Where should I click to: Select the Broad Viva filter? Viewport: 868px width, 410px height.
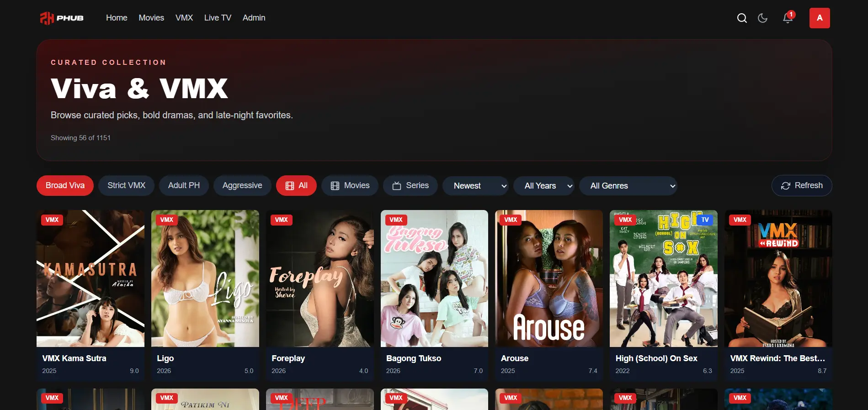pos(65,185)
